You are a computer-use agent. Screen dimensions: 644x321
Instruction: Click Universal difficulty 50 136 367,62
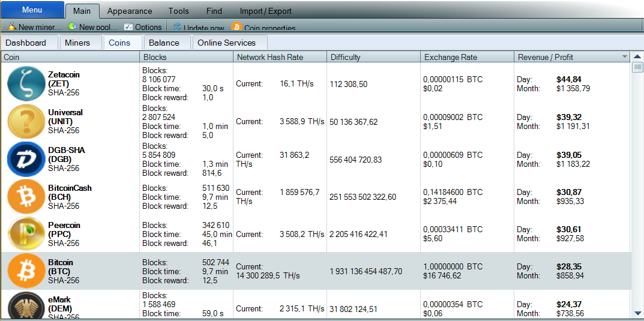pyautogui.click(x=354, y=122)
